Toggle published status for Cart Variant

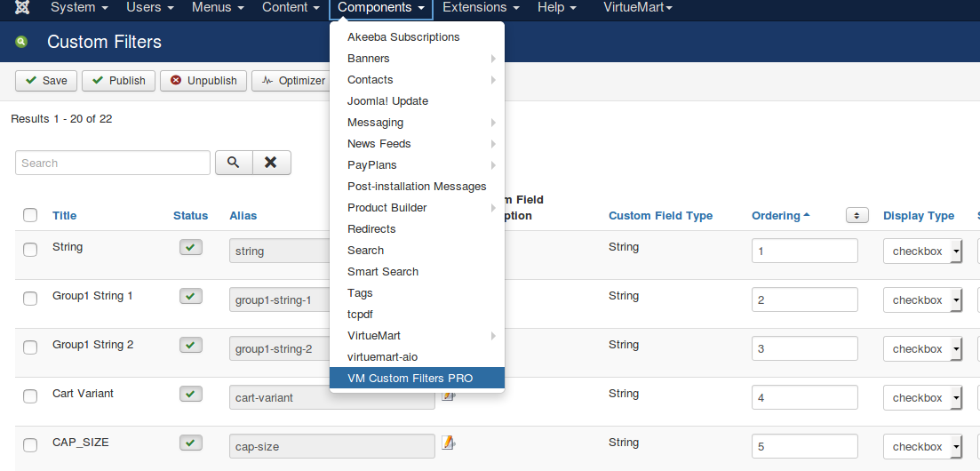point(191,394)
